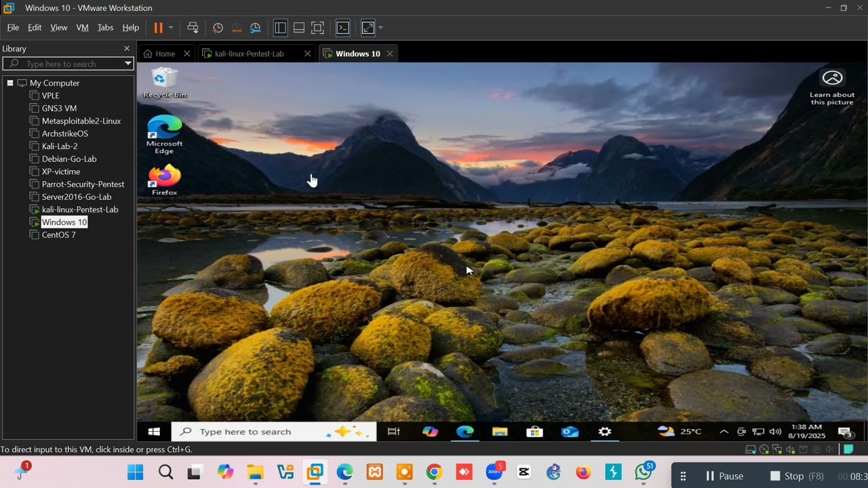Viewport: 868px width, 488px height.
Task: Open the View menu
Action: click(59, 28)
